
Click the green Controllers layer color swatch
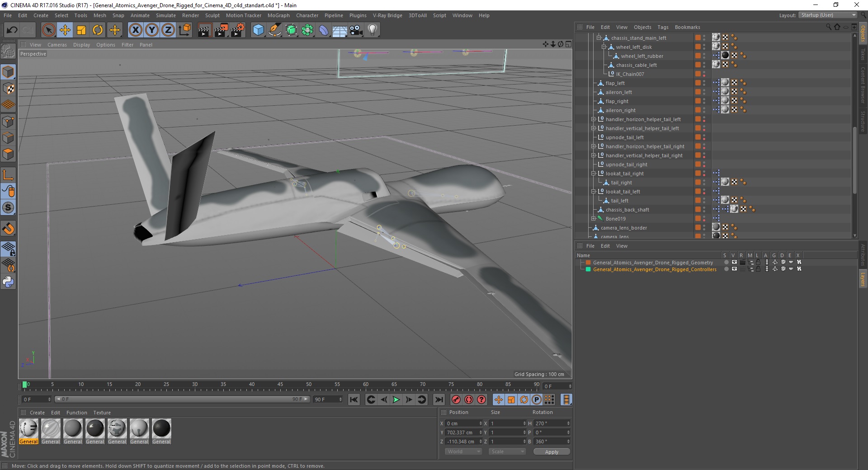click(x=588, y=269)
